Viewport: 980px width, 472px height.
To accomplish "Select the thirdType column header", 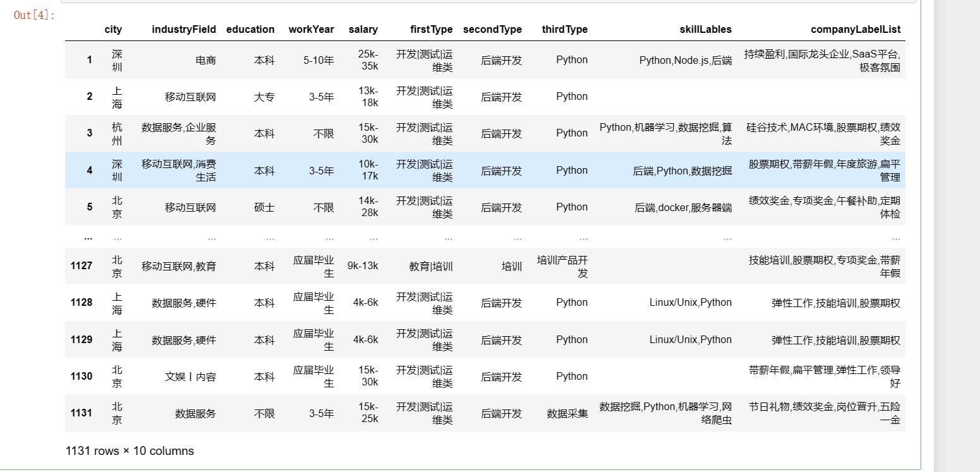I will pos(564,29).
